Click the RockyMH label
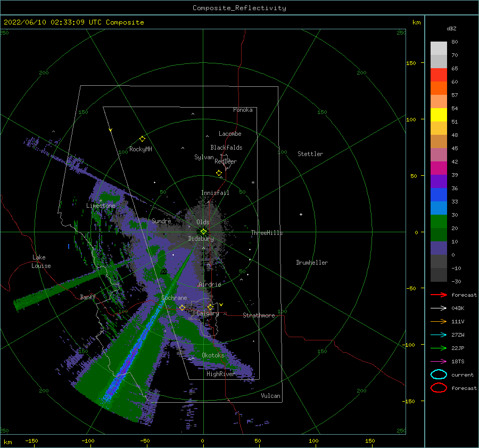This screenshot has height=448, width=479. [141, 149]
